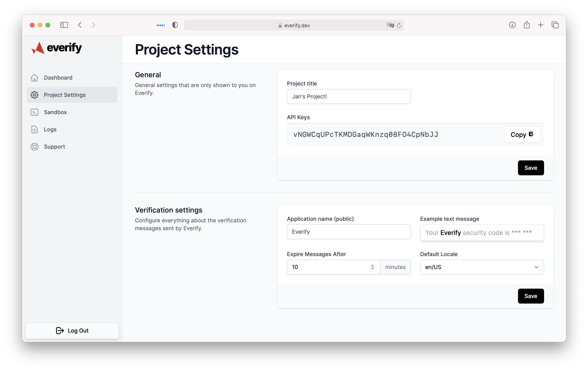Open the Support page
This screenshot has height=371, width=588.
pyautogui.click(x=72, y=147)
